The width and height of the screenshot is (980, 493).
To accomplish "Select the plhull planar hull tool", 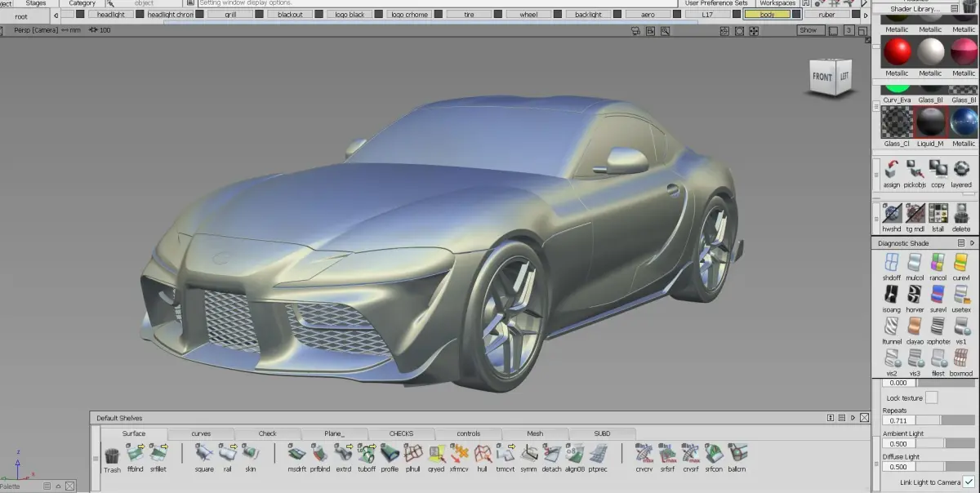I will 413,456.
